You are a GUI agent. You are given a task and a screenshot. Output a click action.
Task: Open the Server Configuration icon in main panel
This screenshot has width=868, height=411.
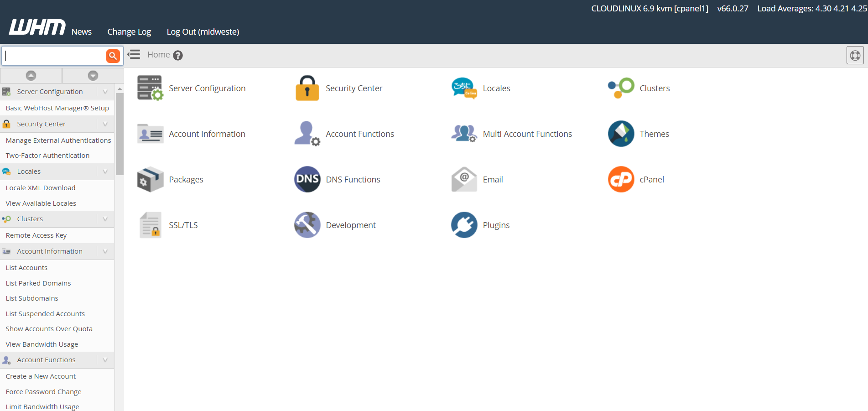point(150,88)
